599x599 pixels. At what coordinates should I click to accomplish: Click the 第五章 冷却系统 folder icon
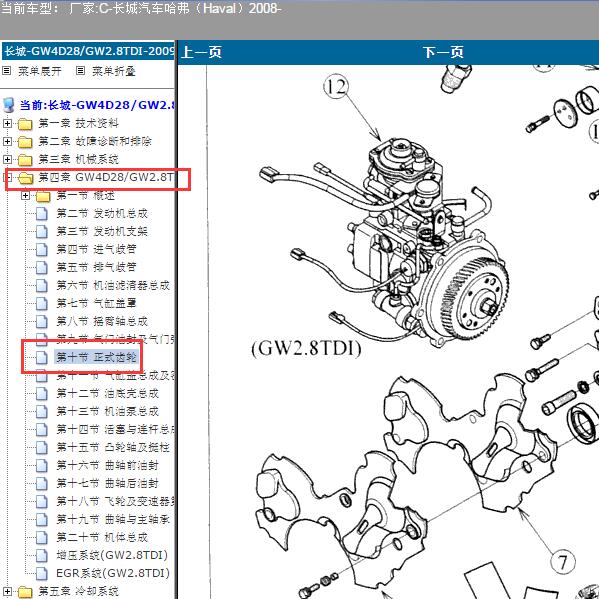pyautogui.click(x=25, y=592)
